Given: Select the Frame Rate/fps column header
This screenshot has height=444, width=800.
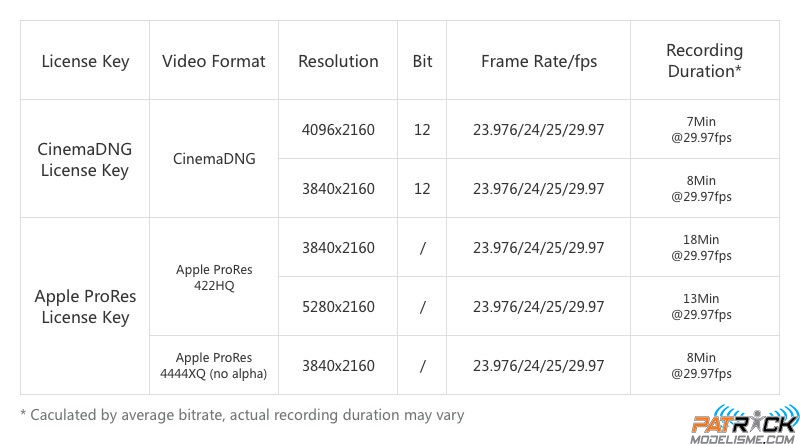Looking at the screenshot, I should pyautogui.click(x=539, y=61).
